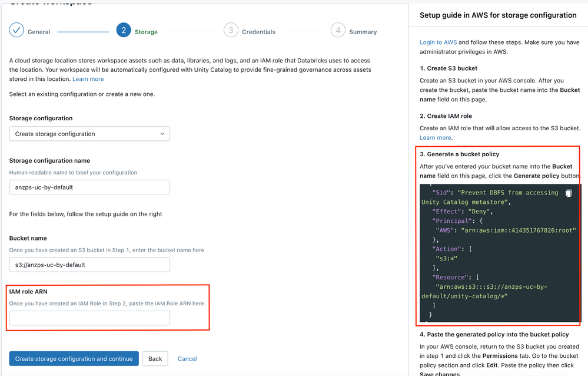Select the Credentials step label

(258, 32)
